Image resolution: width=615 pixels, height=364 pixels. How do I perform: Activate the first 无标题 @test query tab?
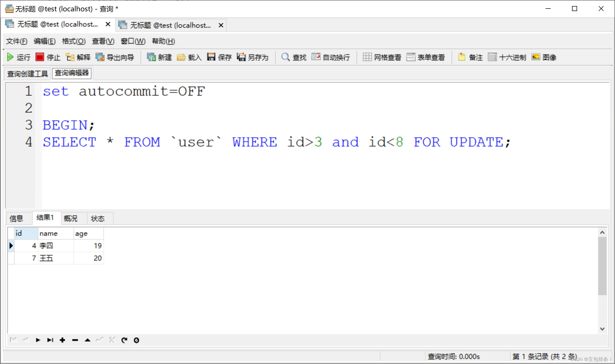tap(57, 24)
